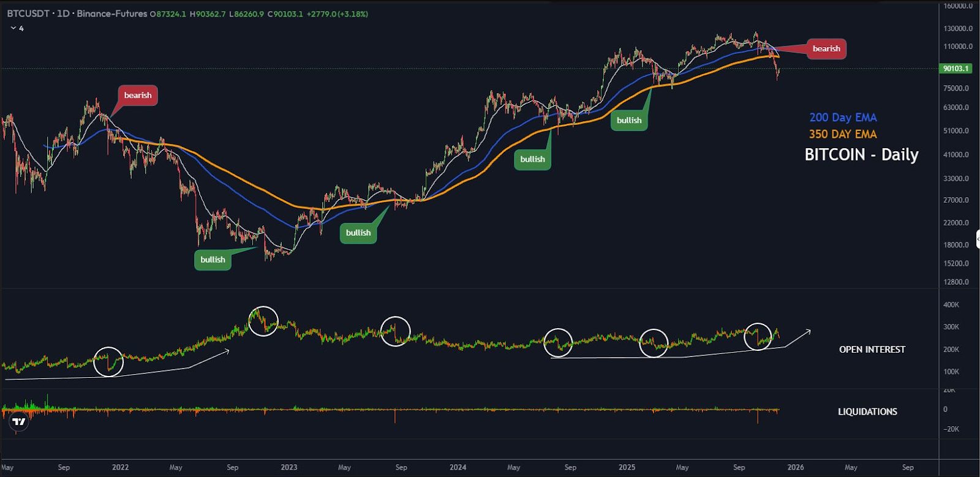Click the right-edge side panel collapse handle
The image size is (980, 477).
[x=977, y=239]
